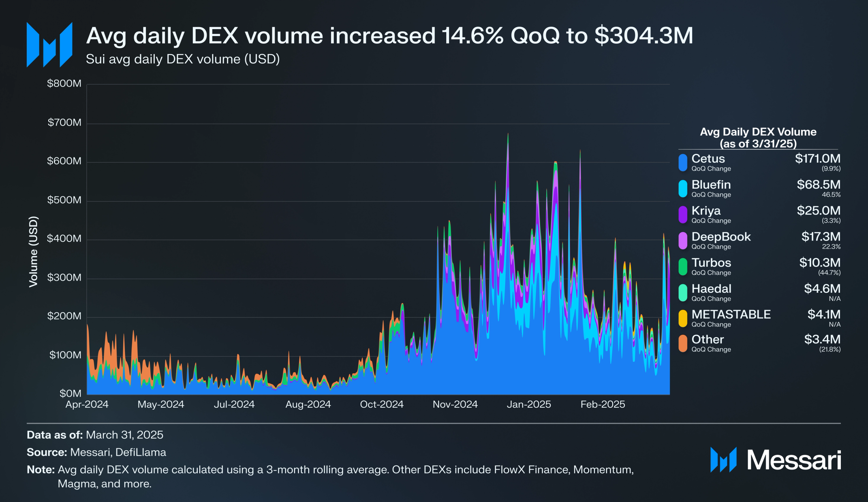Screen dimensions: 868x502
Task: Select the Bluefin cyan legend swatch
Action: click(683, 189)
